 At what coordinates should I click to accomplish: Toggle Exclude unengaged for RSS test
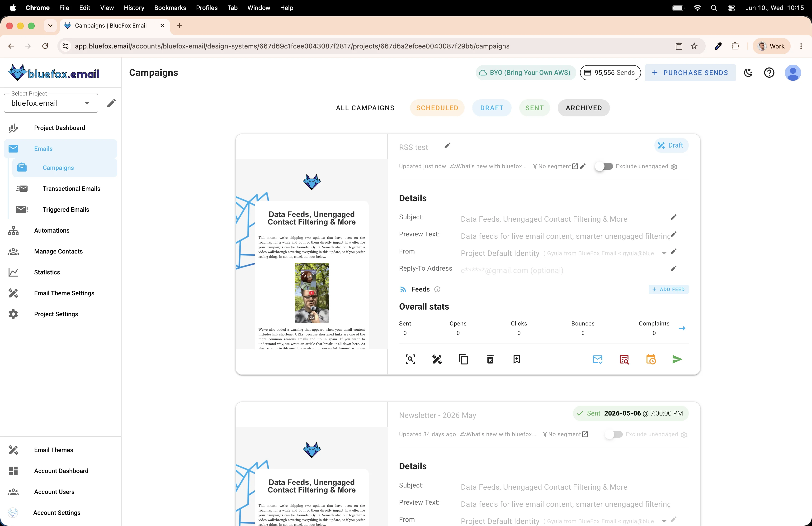604,166
